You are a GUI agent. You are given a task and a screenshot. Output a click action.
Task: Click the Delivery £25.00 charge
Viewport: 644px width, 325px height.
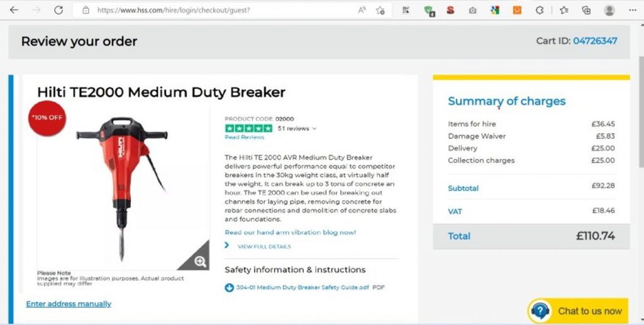[603, 148]
